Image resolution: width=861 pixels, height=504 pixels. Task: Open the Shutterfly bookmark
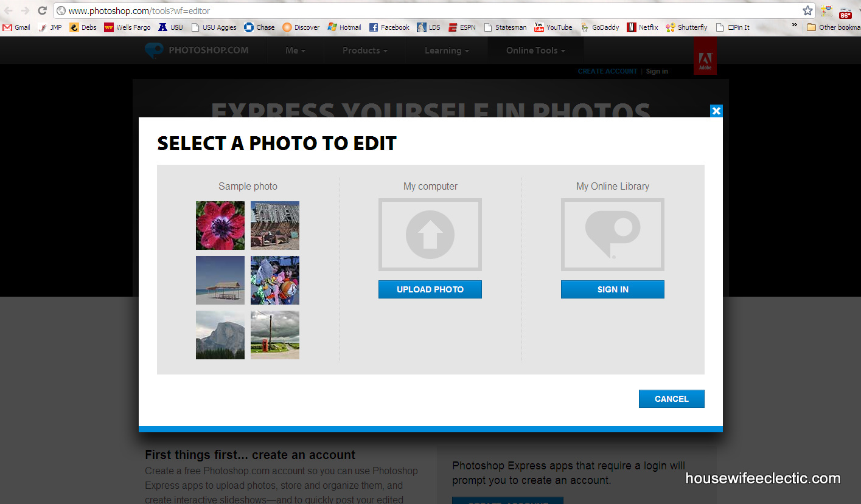tap(687, 27)
